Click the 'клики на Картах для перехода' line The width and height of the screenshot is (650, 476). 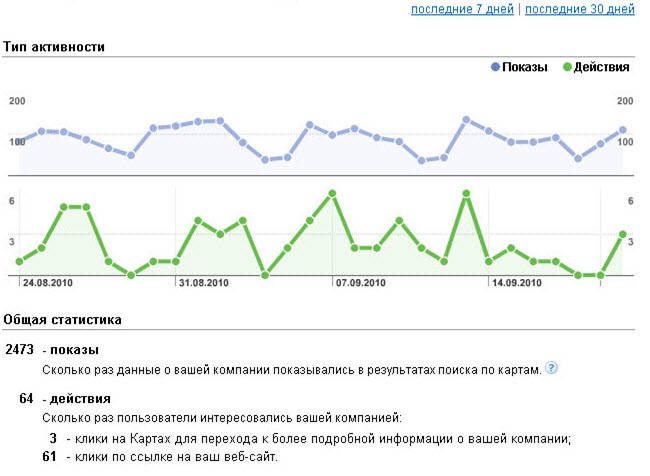(x=319, y=439)
